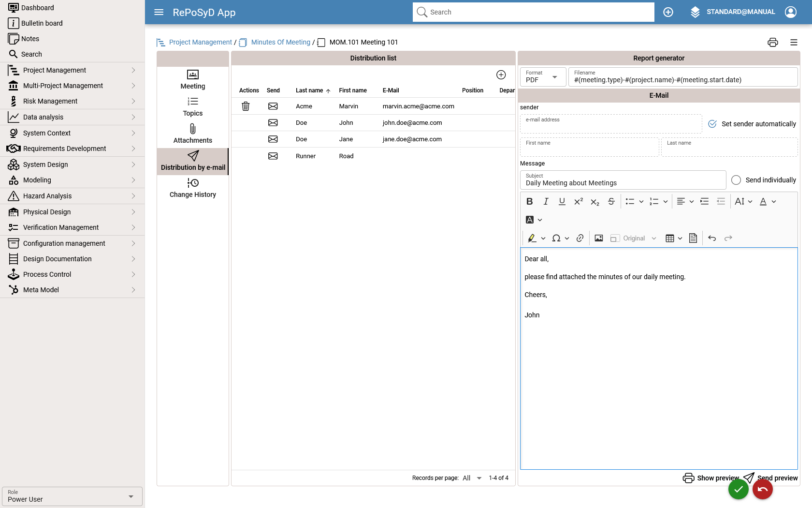
Task: Open the Meeting tab
Action: coord(193,80)
